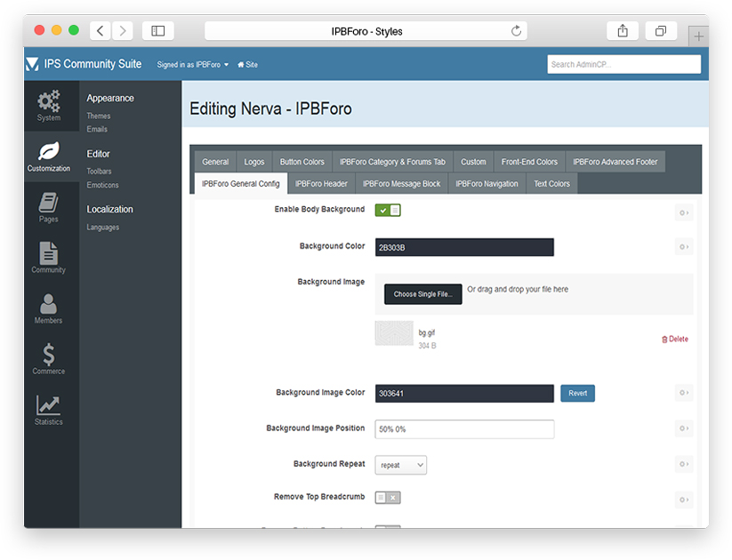
Task: Open gear options beside Background Color row
Action: coord(683,247)
